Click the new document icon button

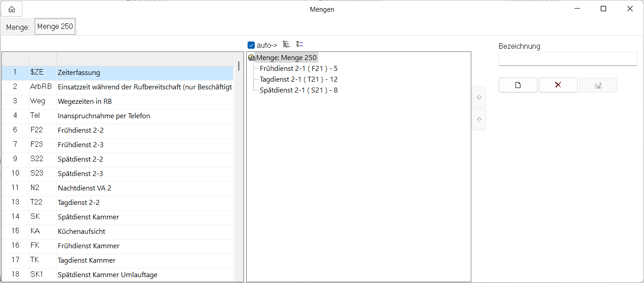[x=518, y=85]
